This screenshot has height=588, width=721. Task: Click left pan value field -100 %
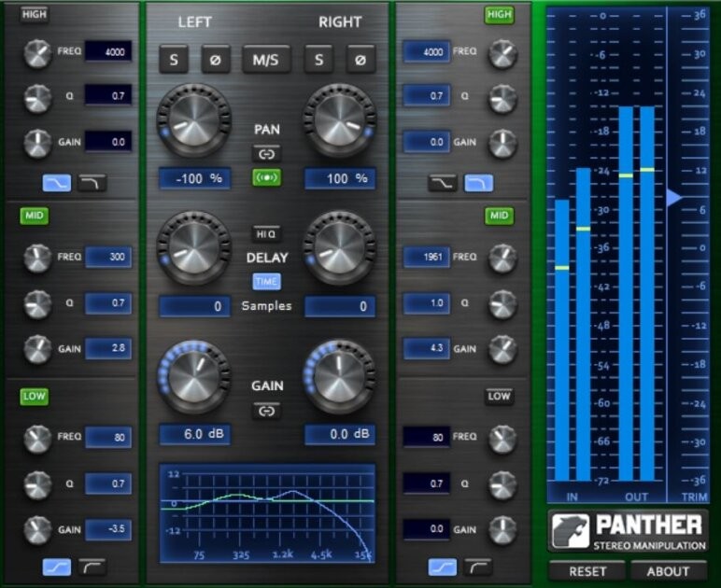coord(194,178)
